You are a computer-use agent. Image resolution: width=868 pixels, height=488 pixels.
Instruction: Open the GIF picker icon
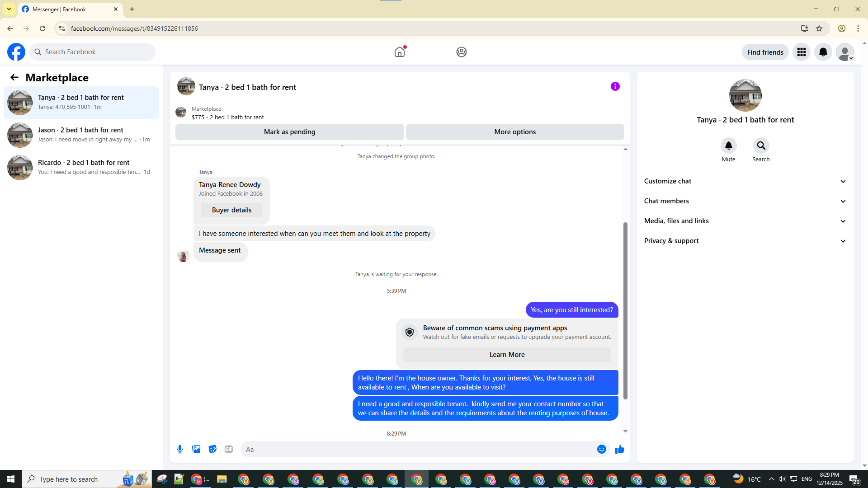pyautogui.click(x=229, y=449)
